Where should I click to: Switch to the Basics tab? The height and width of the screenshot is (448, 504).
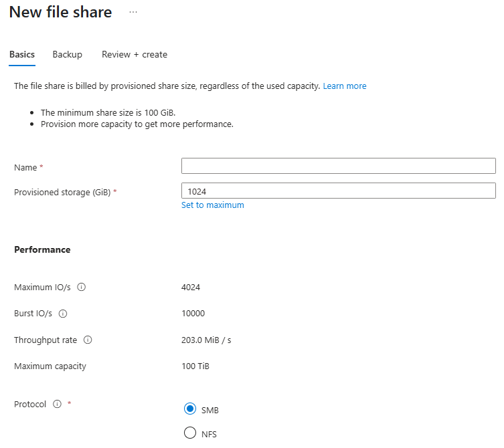[x=22, y=55]
